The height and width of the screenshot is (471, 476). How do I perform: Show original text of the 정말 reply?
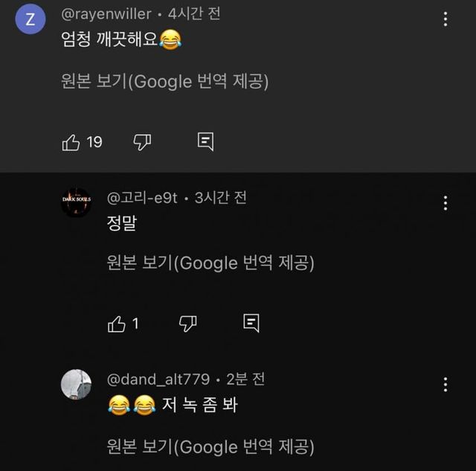coord(210,262)
